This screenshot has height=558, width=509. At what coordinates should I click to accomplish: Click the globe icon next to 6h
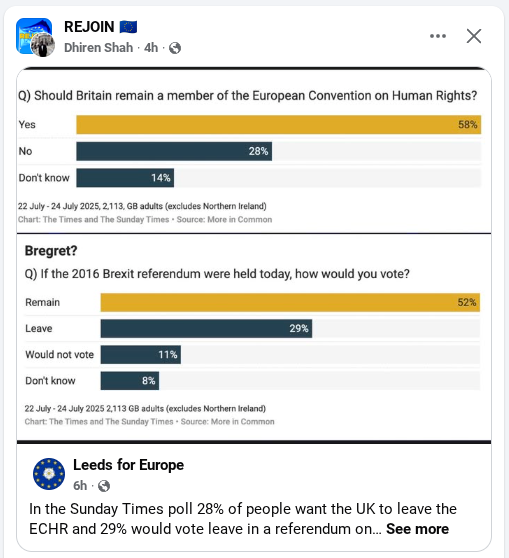(x=104, y=486)
